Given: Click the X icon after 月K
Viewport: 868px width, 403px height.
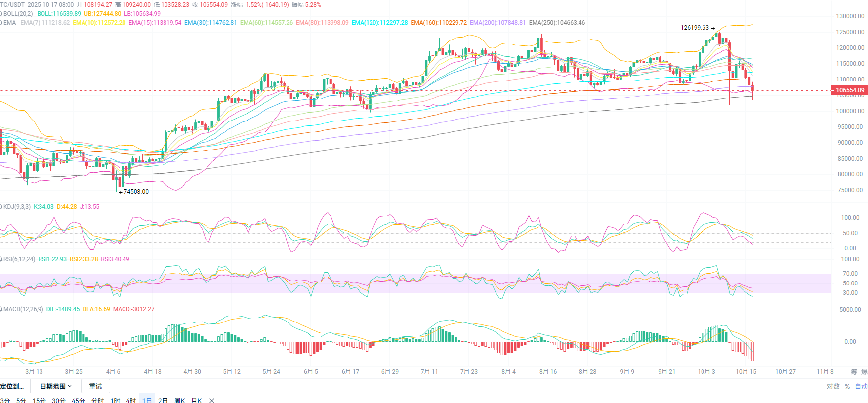Looking at the screenshot, I should tap(212, 400).
